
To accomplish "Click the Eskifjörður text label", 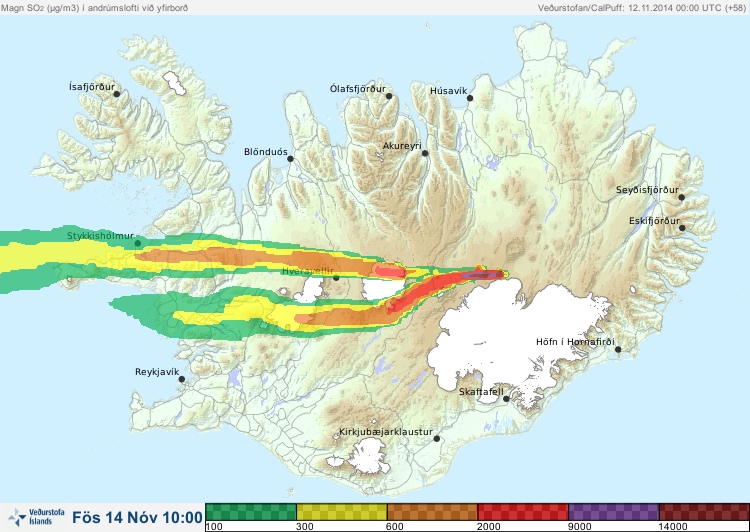I will click(654, 221).
